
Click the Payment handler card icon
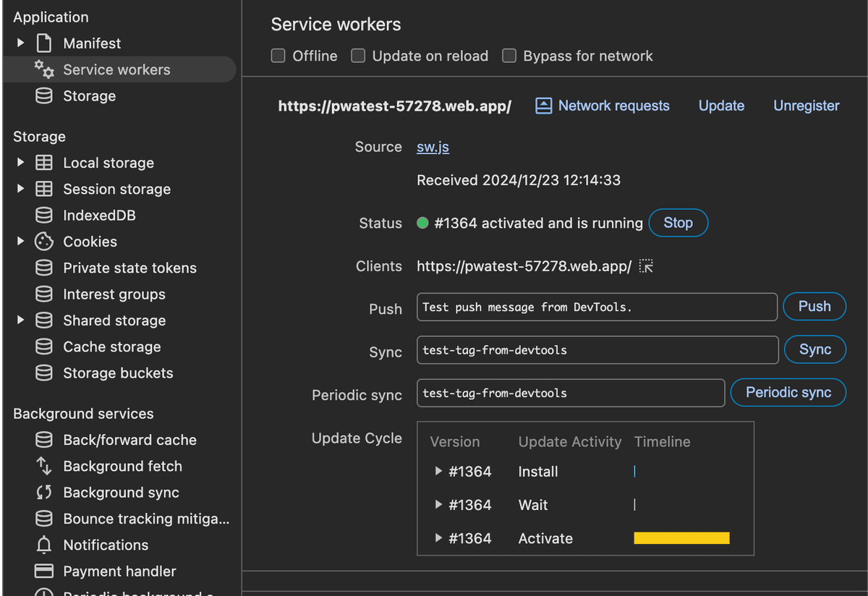(x=44, y=571)
